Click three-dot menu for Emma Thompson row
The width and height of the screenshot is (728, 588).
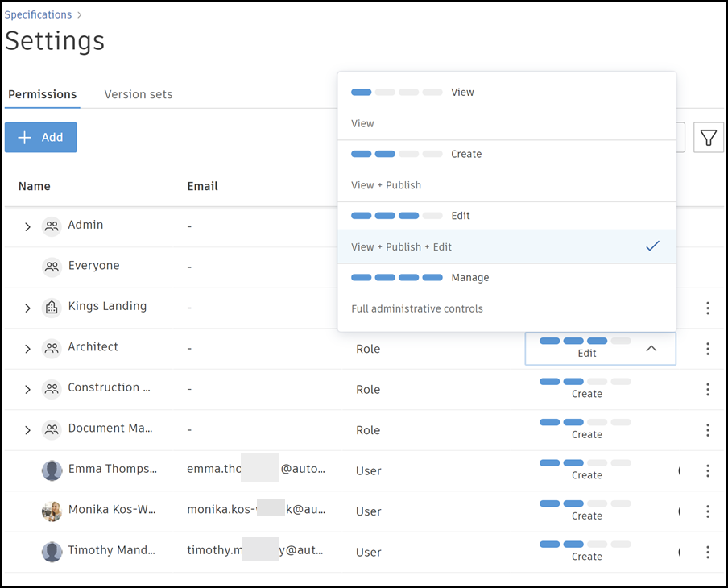coord(708,471)
